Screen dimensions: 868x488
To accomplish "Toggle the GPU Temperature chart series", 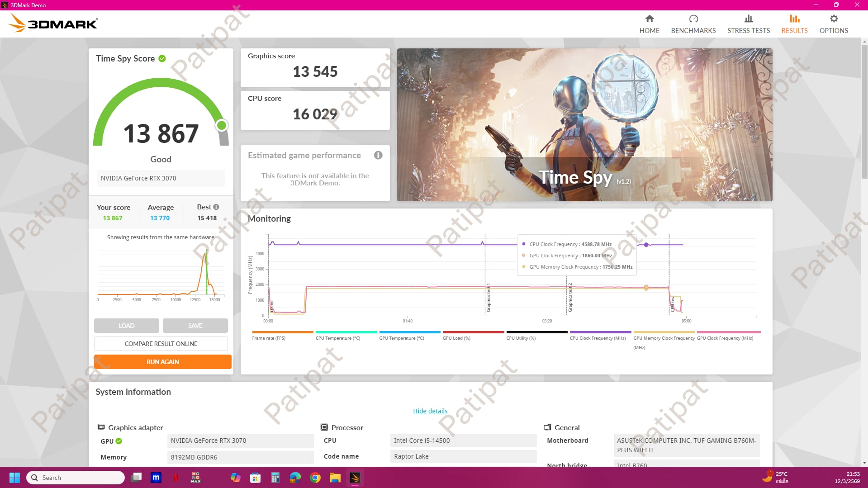I will point(401,338).
